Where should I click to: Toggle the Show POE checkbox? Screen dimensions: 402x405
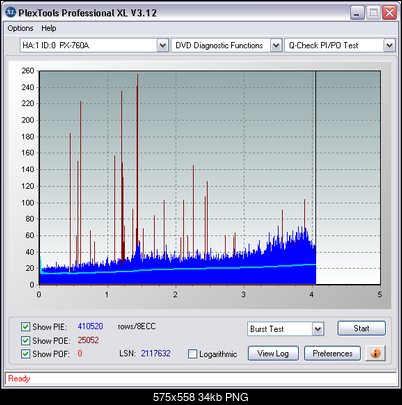(25, 340)
